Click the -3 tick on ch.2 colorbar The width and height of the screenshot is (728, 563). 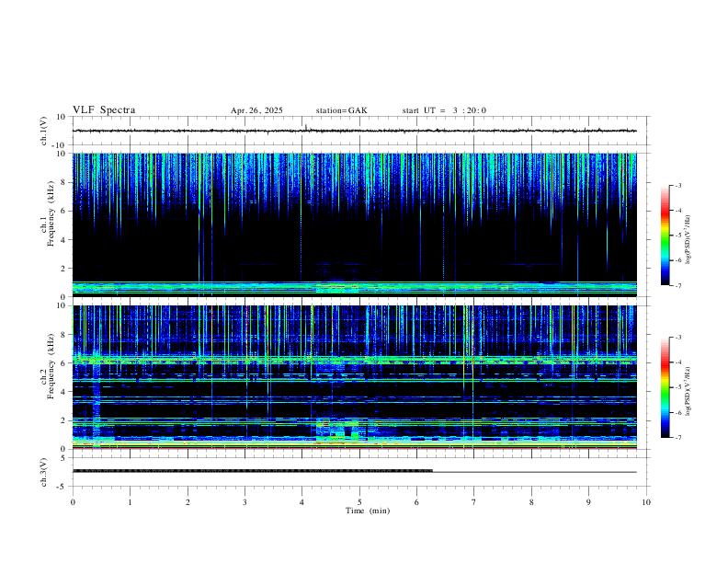click(x=678, y=338)
